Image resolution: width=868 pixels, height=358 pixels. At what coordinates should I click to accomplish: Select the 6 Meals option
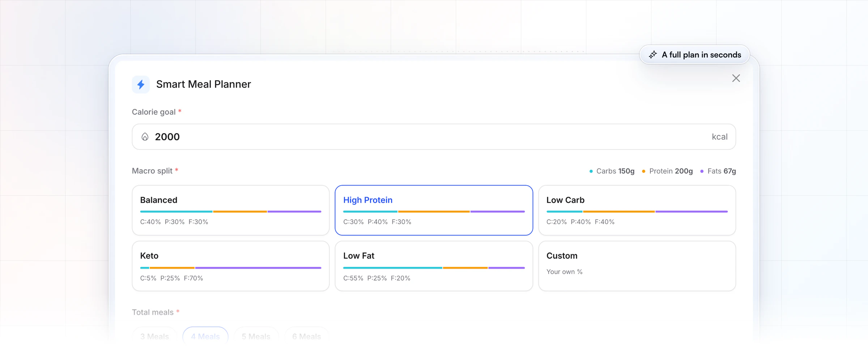click(307, 336)
